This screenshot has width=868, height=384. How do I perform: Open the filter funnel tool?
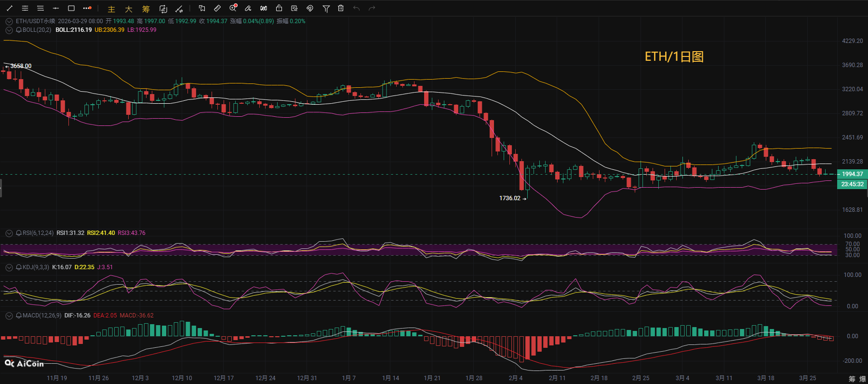click(326, 8)
